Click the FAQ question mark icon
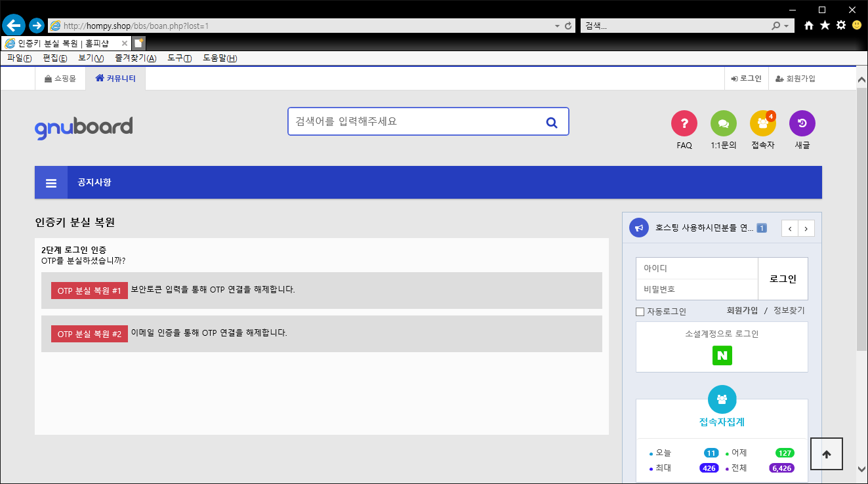The image size is (868, 484). [684, 123]
